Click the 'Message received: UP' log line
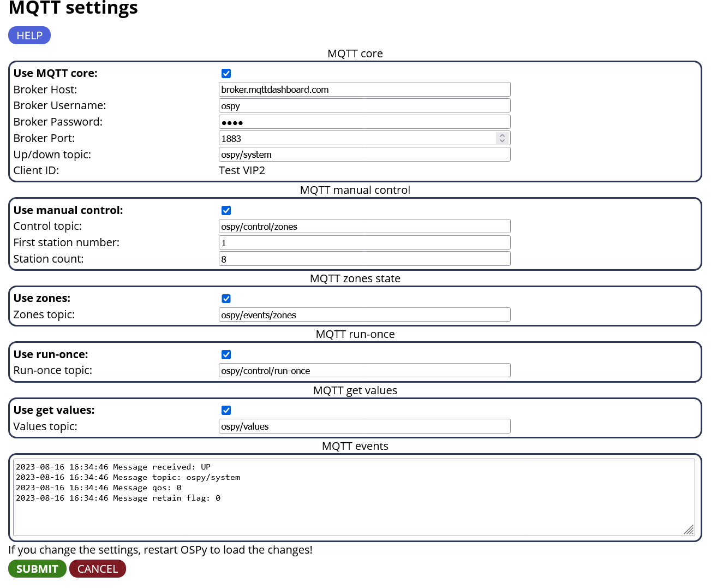The image size is (711, 588). point(113,467)
